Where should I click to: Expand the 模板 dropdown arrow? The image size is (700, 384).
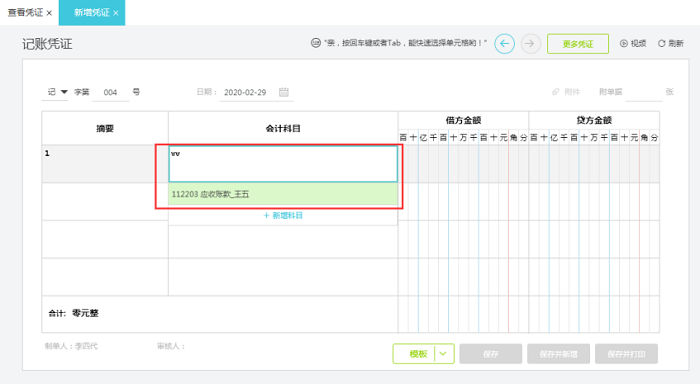pyautogui.click(x=443, y=354)
